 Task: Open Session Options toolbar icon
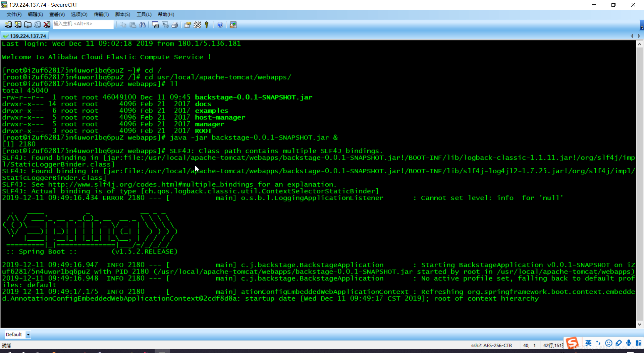187,25
